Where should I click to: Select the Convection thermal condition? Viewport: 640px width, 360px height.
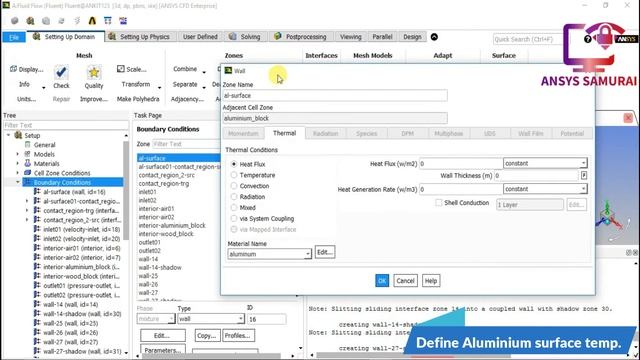(x=233, y=186)
